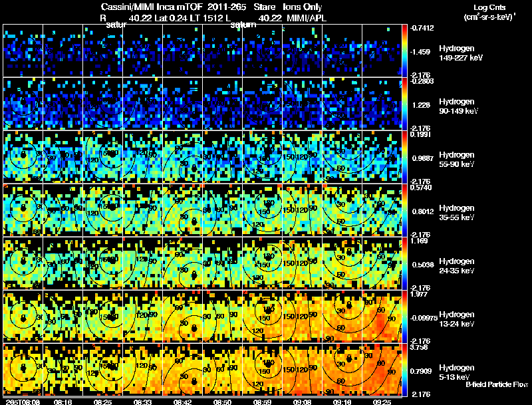Open the 09:25 panel in 13-24 keV row
The image size is (532, 405).
pyautogui.click(x=382, y=317)
